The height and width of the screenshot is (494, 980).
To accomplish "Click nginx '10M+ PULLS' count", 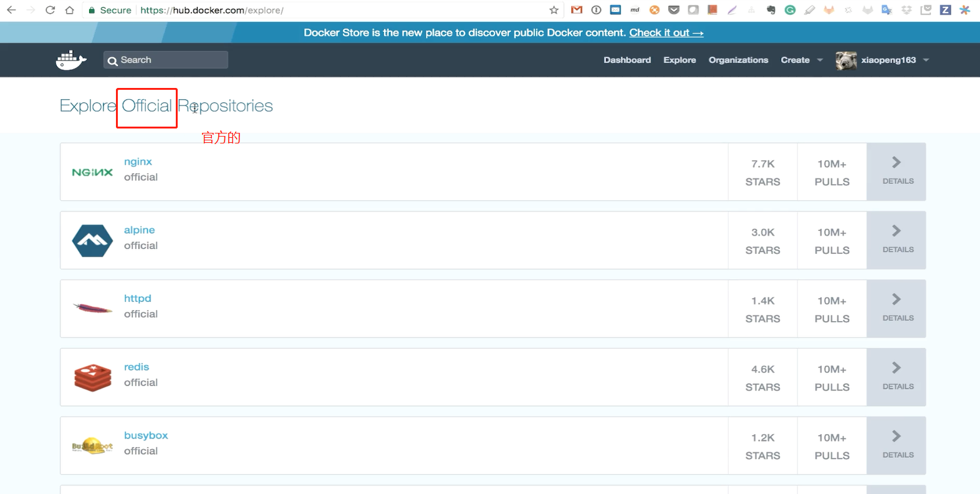I will [x=832, y=172].
